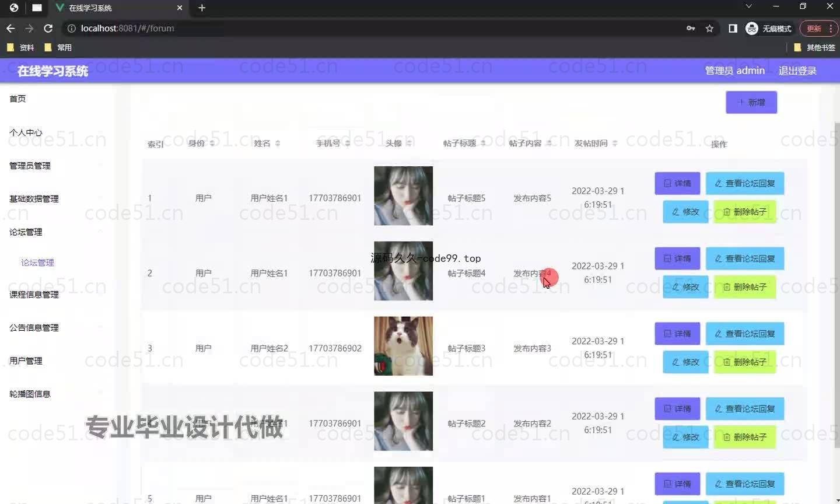840x504 pixels.
Task: Open a new browser tab
Action: [202, 8]
